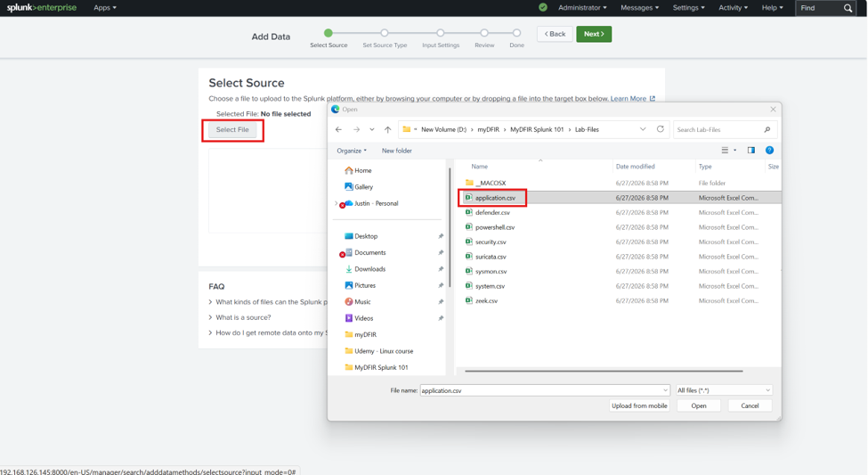Click the Lab-Files breadcrumb segment
Image resolution: width=868 pixels, height=475 pixels.
pyautogui.click(x=587, y=130)
